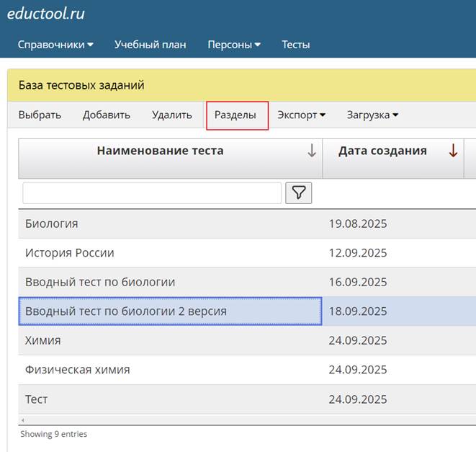Open Разделы in the toolbar
This screenshot has height=452, width=476.
tap(235, 115)
